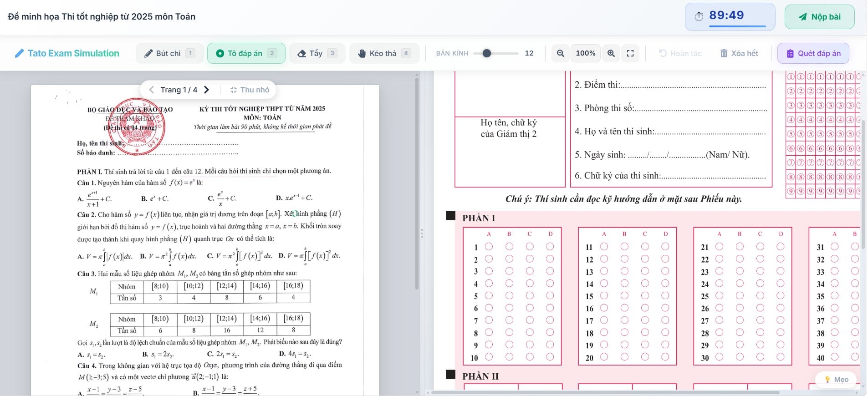
Task: Fill bubble A for question 30
Action: pos(719,357)
